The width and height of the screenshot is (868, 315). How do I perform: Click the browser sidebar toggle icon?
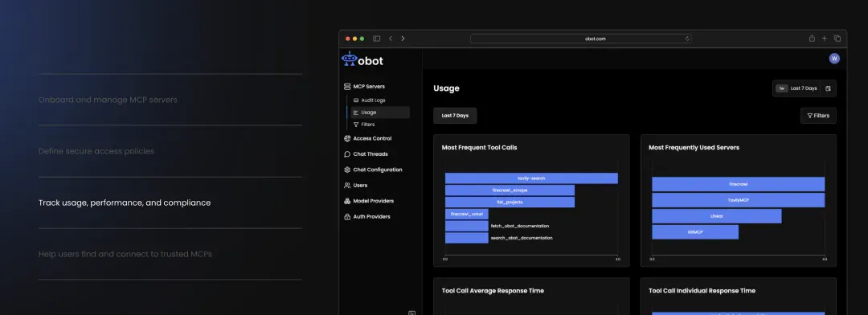(x=376, y=39)
